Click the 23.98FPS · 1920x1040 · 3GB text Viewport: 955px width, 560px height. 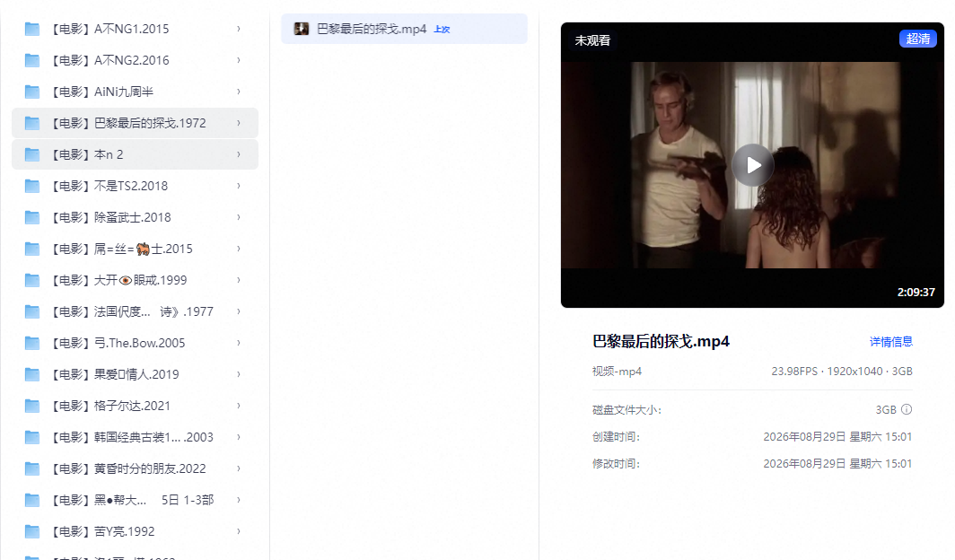click(842, 372)
